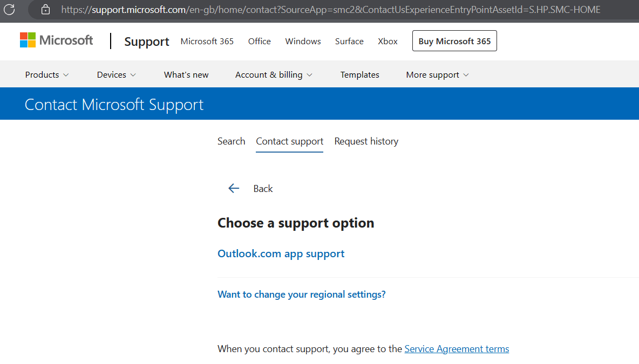The width and height of the screenshot is (639, 364).
Task: Click the Back arrow icon
Action: coord(234,188)
